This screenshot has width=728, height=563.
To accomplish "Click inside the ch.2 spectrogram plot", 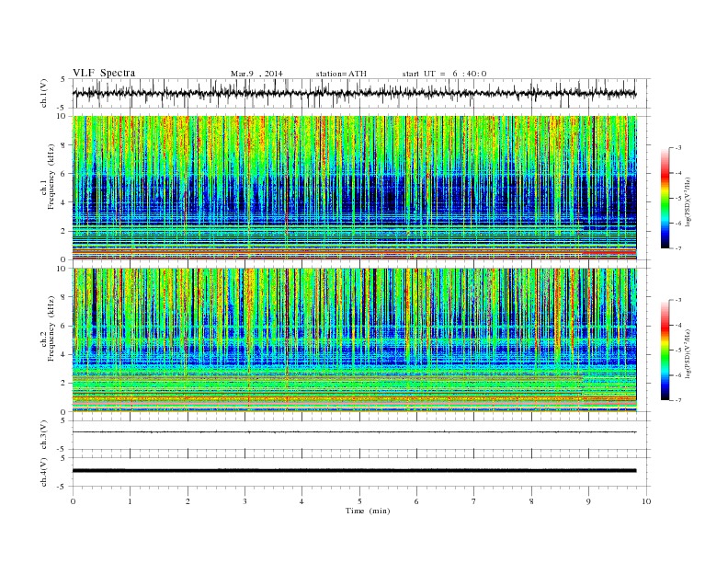I will (x=355, y=340).
